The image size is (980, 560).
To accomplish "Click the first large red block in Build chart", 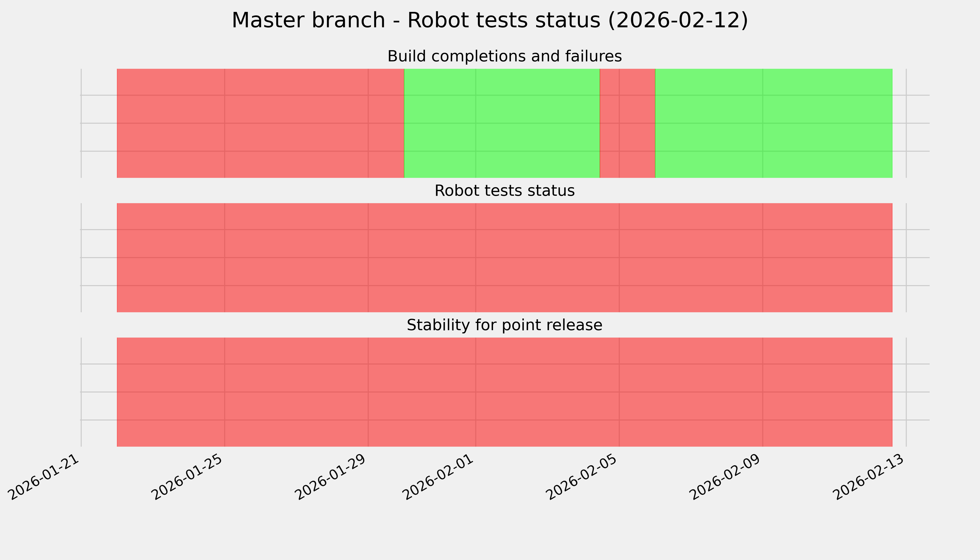I will point(260,123).
